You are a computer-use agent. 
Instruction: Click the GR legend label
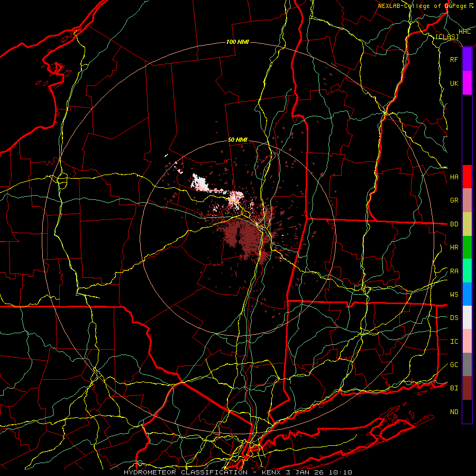coord(454,200)
